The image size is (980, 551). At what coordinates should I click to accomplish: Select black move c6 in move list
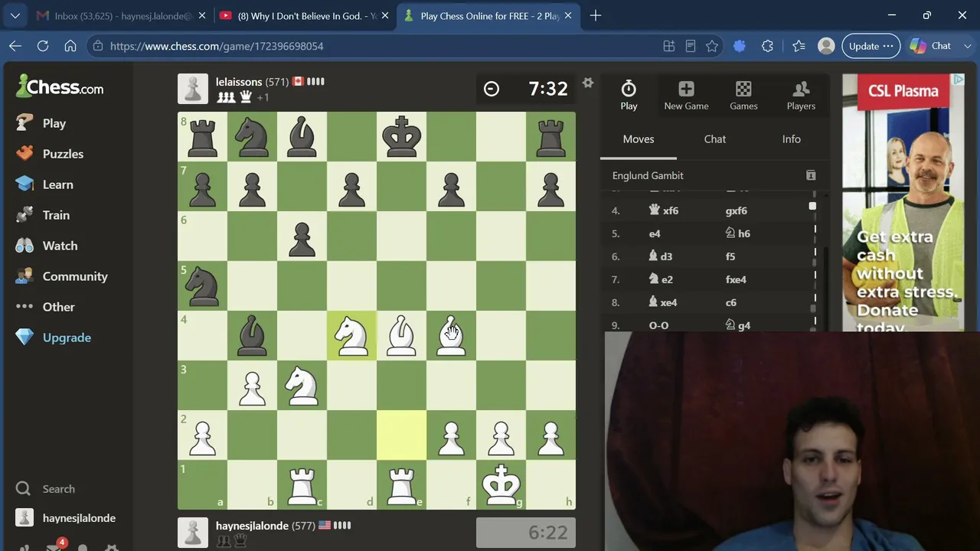coord(731,302)
